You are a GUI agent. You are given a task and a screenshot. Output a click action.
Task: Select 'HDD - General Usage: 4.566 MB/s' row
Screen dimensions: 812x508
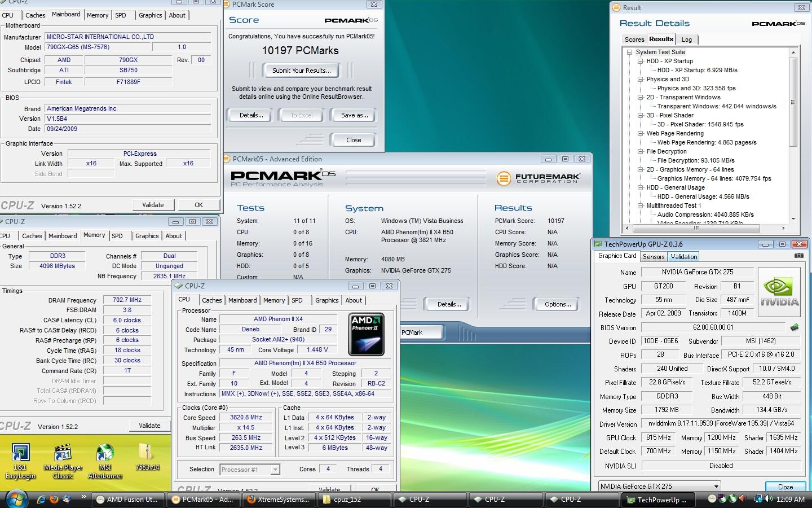tap(703, 196)
